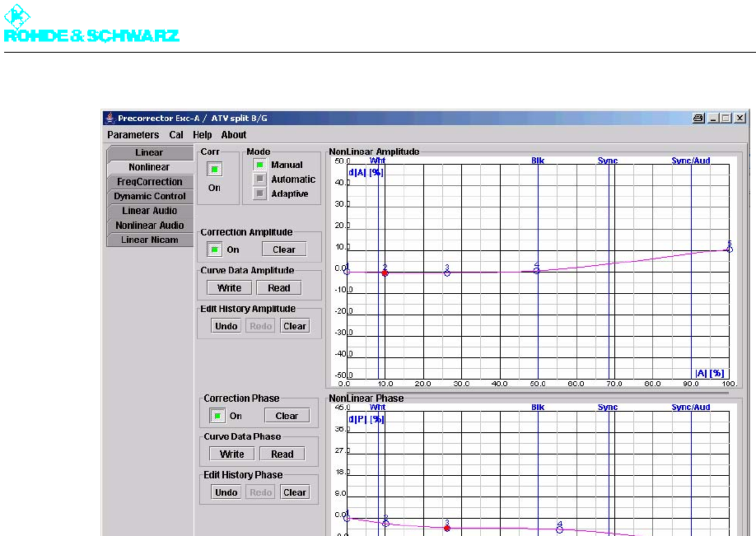
Task: Open the Nonlinear Audio tab
Action: [x=149, y=225]
